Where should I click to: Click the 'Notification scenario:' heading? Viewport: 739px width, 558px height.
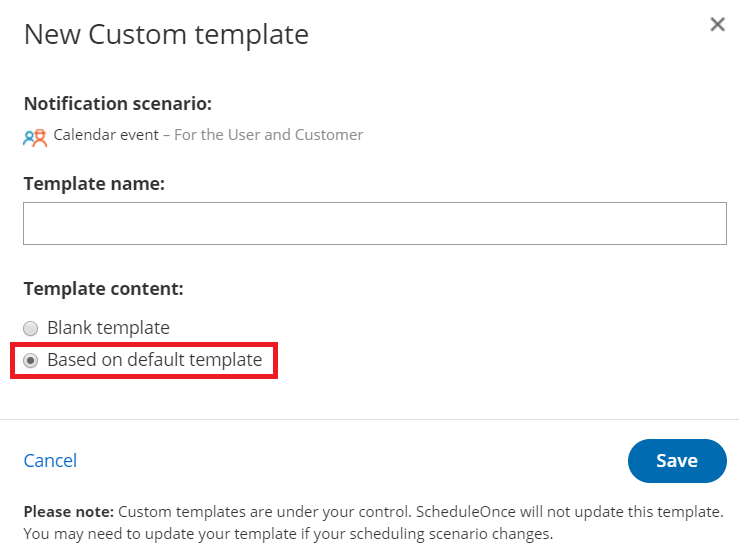point(118,104)
